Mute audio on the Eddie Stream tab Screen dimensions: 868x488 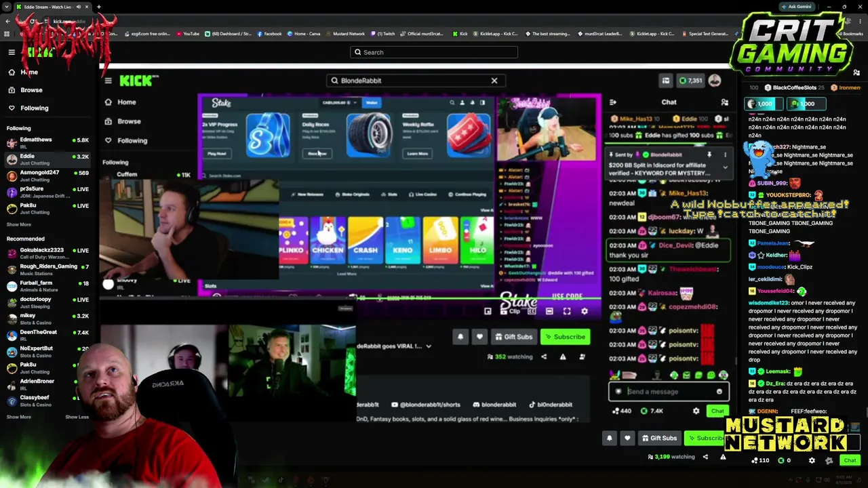pos(79,7)
